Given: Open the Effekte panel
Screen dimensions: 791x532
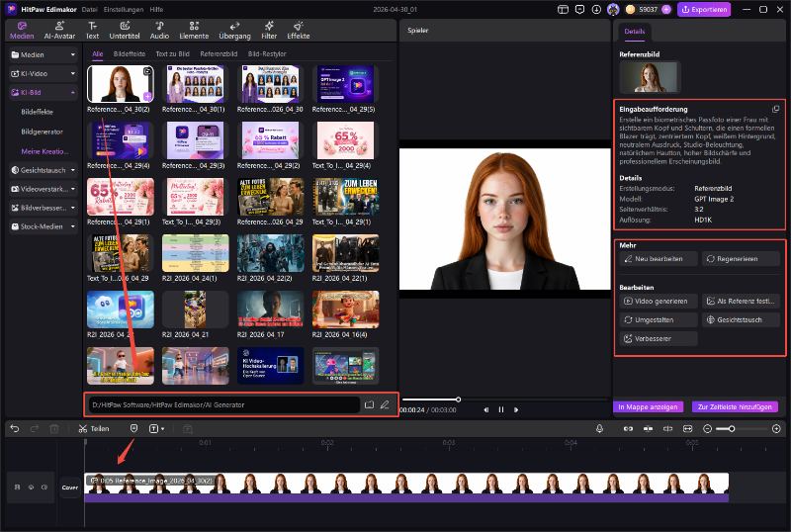Looking at the screenshot, I should 299,31.
